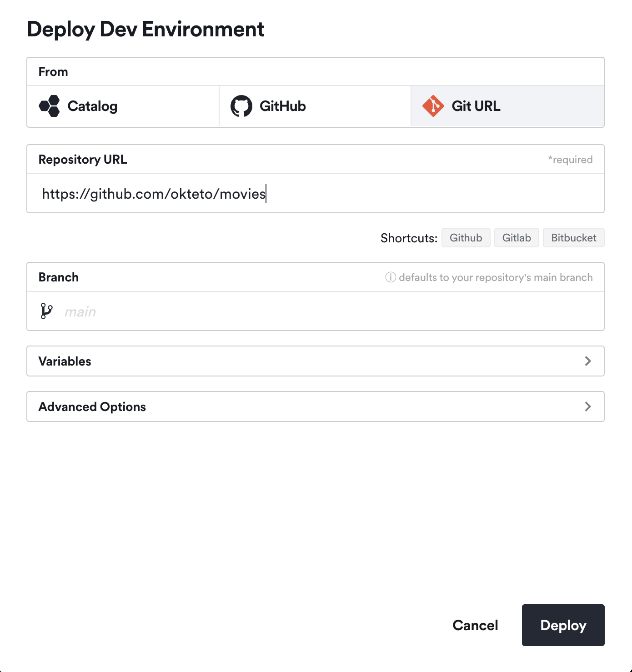Click the Variables row label
632x672 pixels.
[65, 361]
